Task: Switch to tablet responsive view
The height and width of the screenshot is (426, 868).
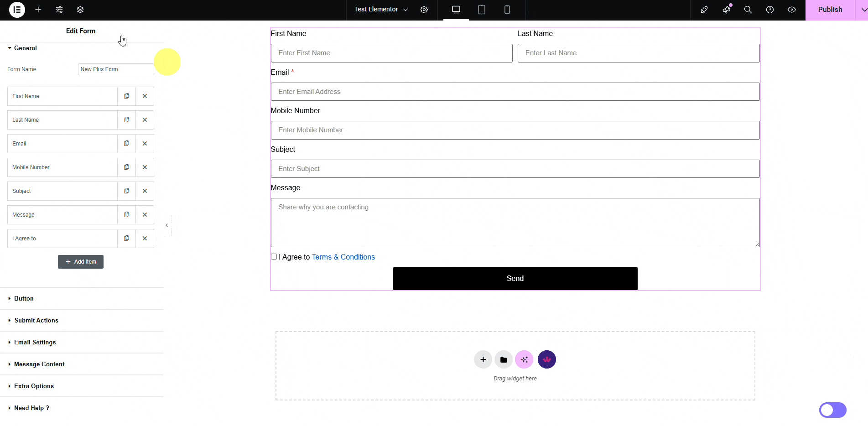Action: pos(481,10)
